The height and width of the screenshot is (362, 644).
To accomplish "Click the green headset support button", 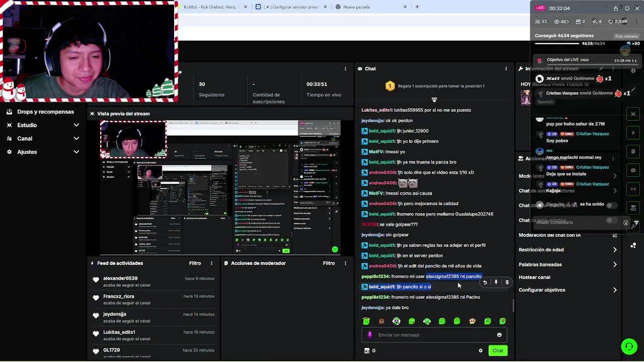I will coord(629,346).
